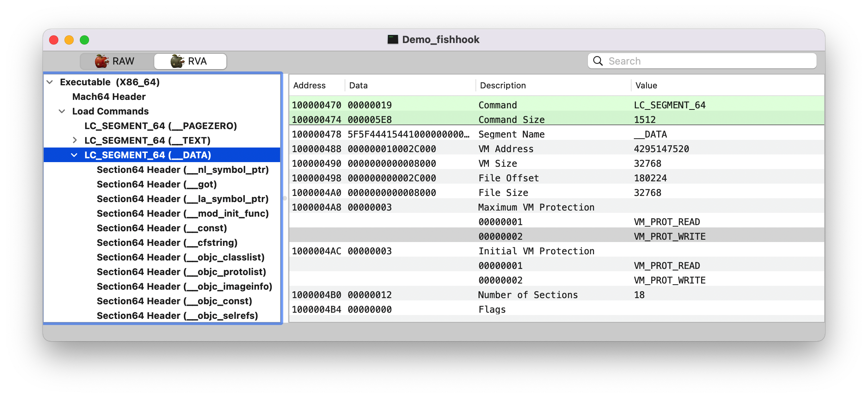This screenshot has height=398, width=868.
Task: Open Section64 Header (__cfstring)
Action: coord(167,243)
